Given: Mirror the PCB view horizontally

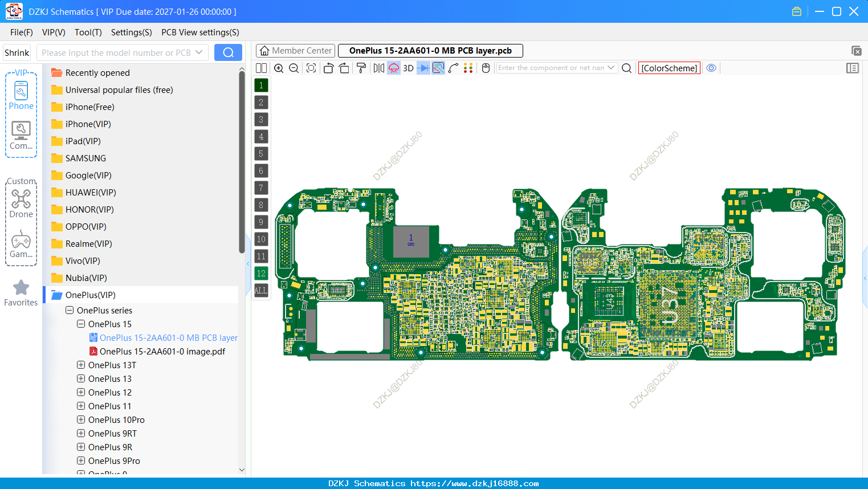Looking at the screenshot, I should (x=378, y=68).
